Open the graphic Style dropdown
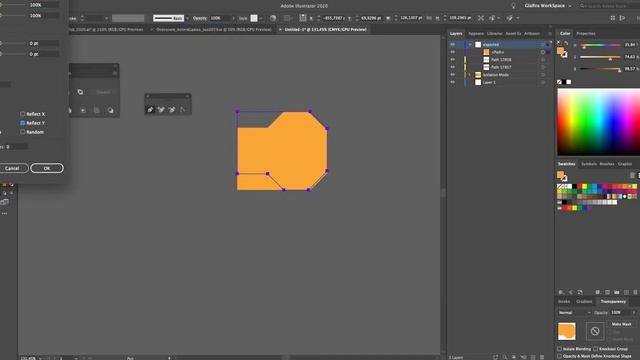This screenshot has width=640, height=360. tap(261, 18)
